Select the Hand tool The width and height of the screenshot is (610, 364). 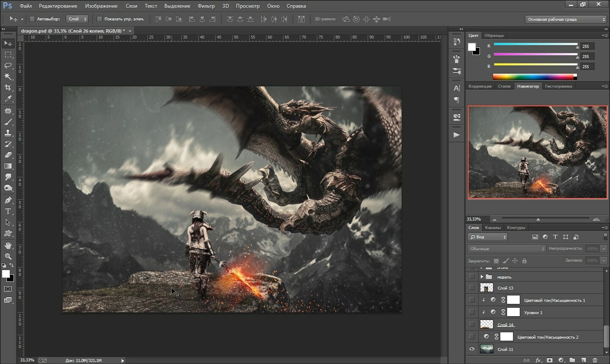click(8, 245)
